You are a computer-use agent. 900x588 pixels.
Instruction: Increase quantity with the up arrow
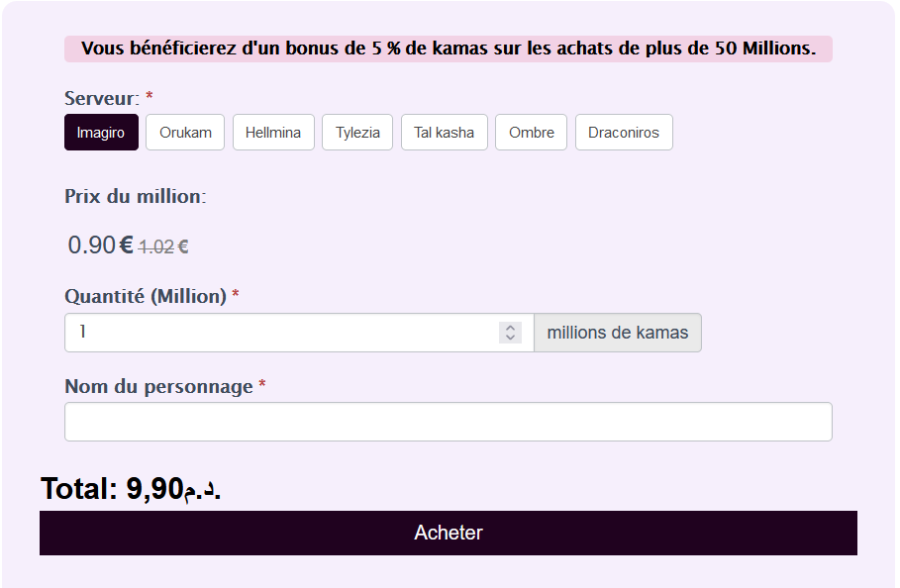pos(510,328)
